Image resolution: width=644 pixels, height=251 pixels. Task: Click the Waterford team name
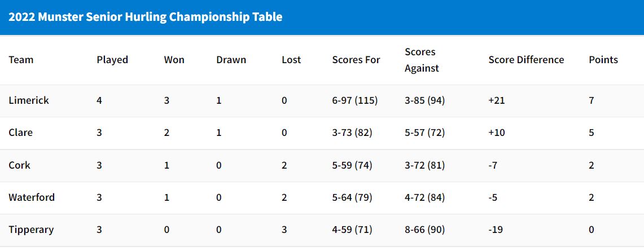(32, 197)
